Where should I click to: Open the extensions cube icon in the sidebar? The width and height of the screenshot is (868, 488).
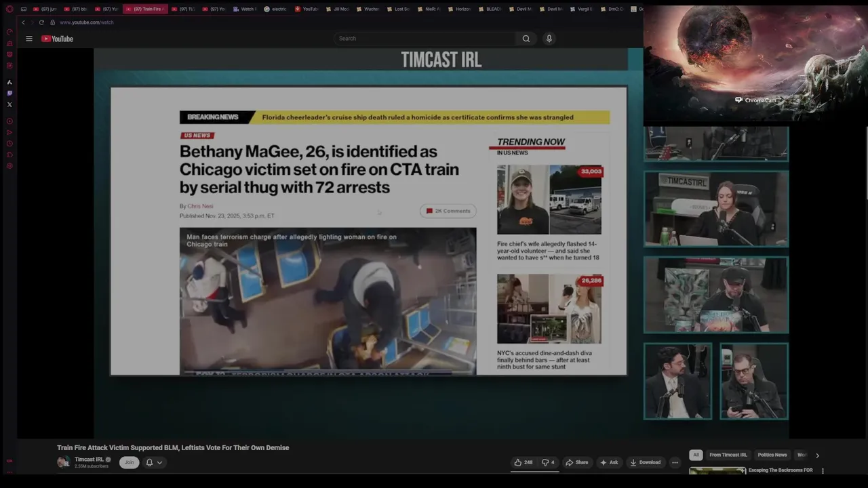coord(9,155)
